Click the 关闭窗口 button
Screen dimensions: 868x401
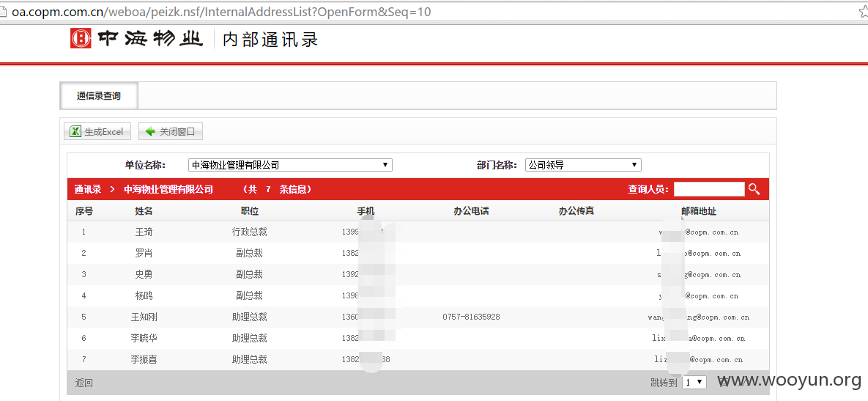point(171,132)
